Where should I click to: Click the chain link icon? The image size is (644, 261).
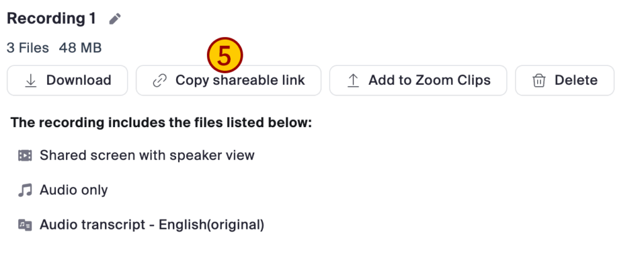[160, 81]
